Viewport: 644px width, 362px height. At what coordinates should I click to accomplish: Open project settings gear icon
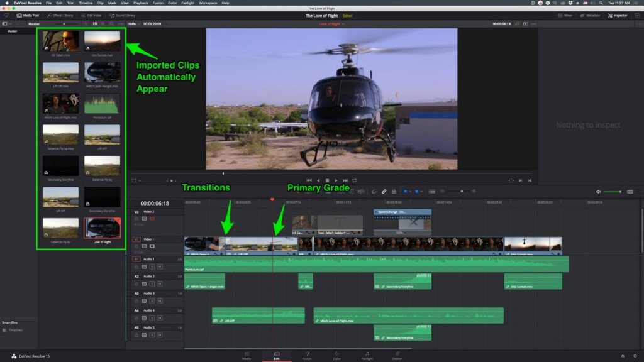point(635,356)
